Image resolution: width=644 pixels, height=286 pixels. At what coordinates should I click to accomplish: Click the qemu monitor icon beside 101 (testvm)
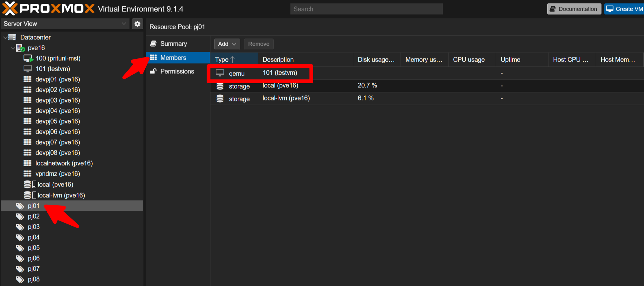(220, 73)
